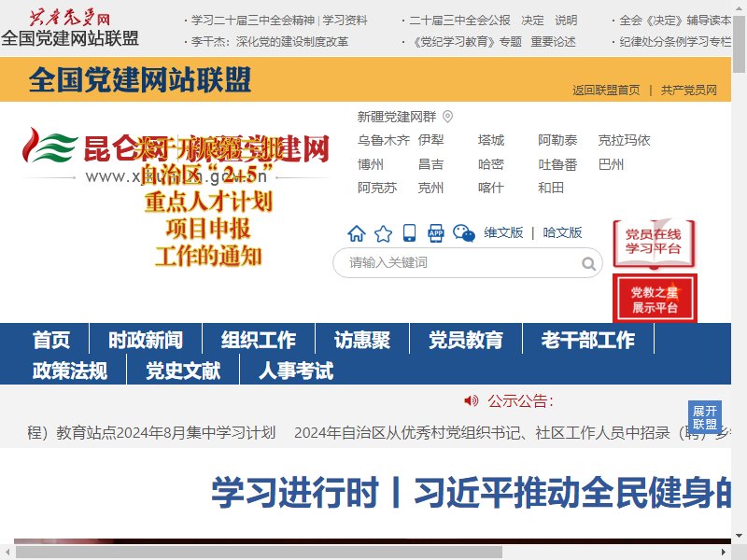Screen dimensions: 747x560
Task: Open the 博州 regional site link
Action: [370, 165]
